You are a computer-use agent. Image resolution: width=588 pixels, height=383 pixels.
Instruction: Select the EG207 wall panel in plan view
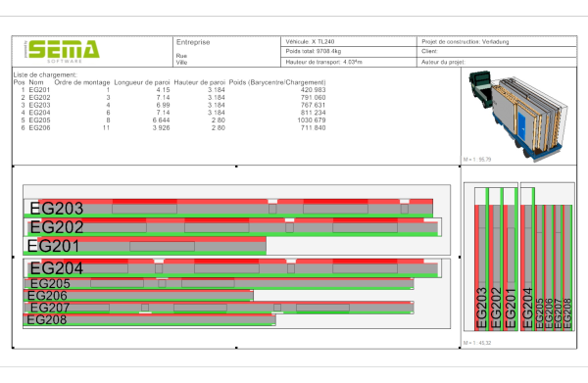219,308
